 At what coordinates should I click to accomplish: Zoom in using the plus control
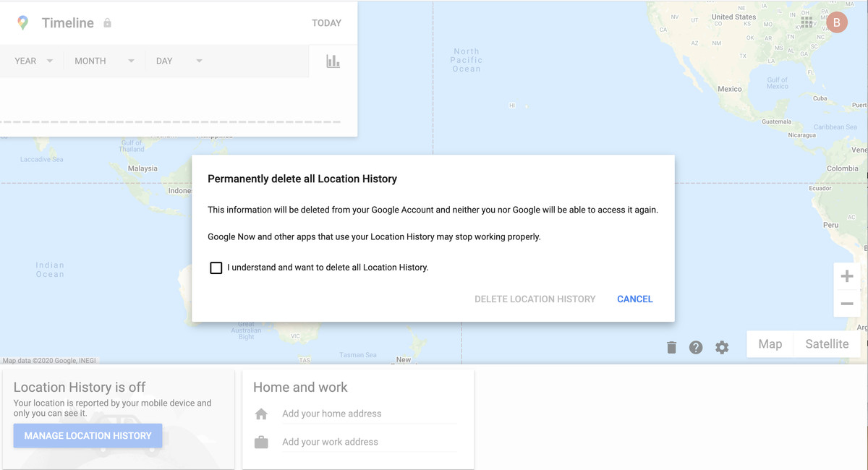[x=846, y=275]
